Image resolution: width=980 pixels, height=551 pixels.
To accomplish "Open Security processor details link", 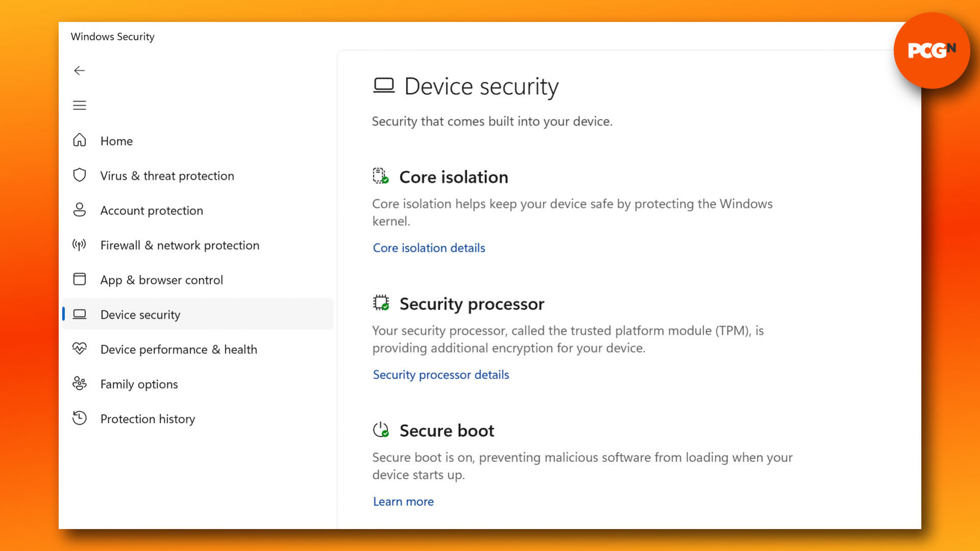I will coord(441,375).
